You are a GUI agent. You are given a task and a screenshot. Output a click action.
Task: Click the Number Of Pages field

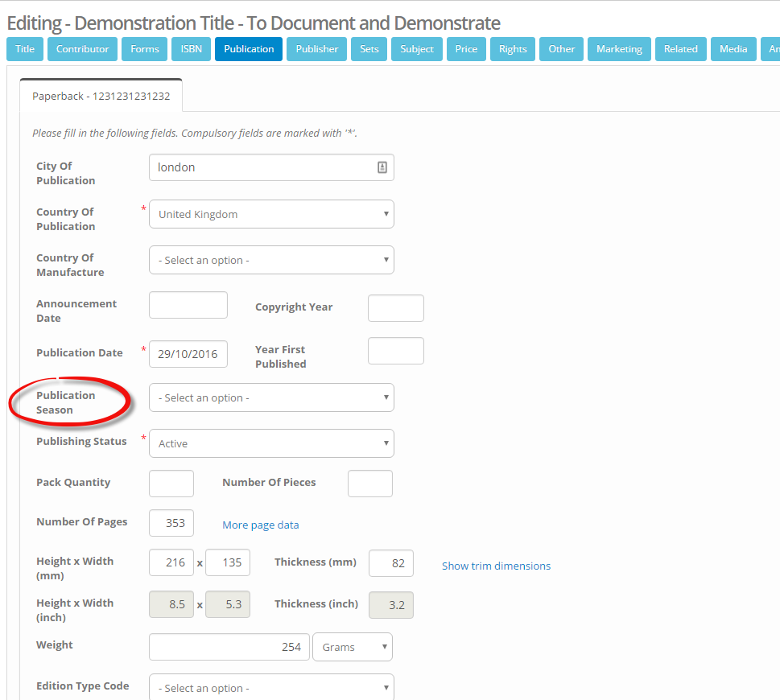(x=171, y=523)
